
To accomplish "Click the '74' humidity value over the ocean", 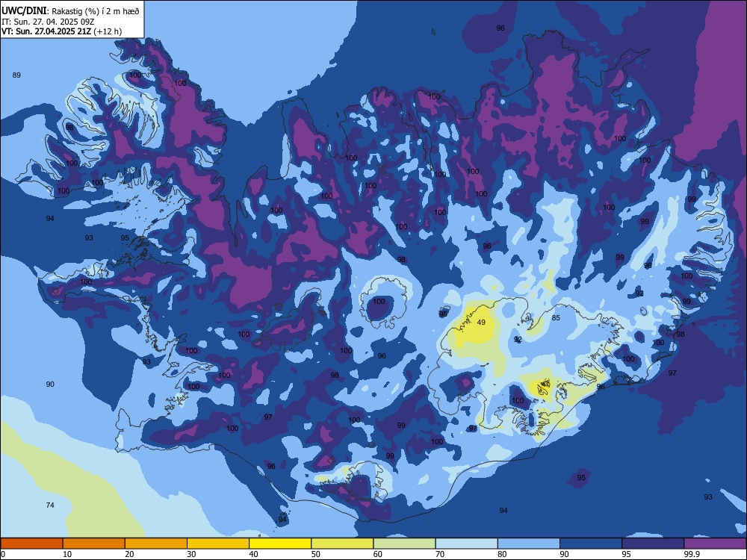I will [50, 505].
